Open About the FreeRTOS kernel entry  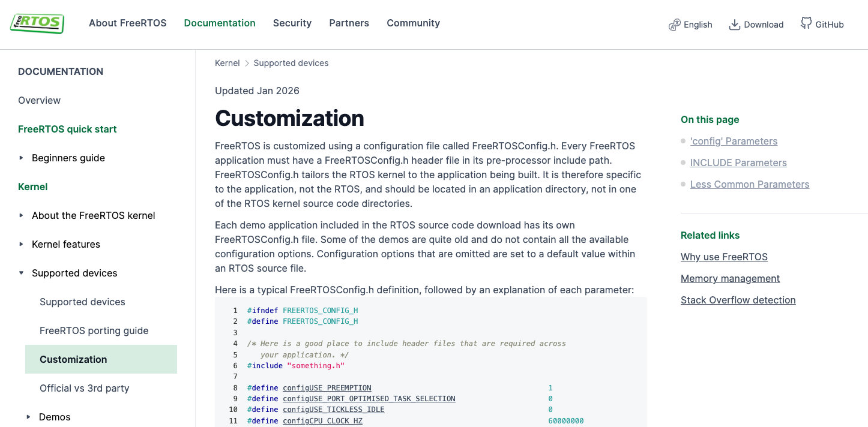click(94, 215)
